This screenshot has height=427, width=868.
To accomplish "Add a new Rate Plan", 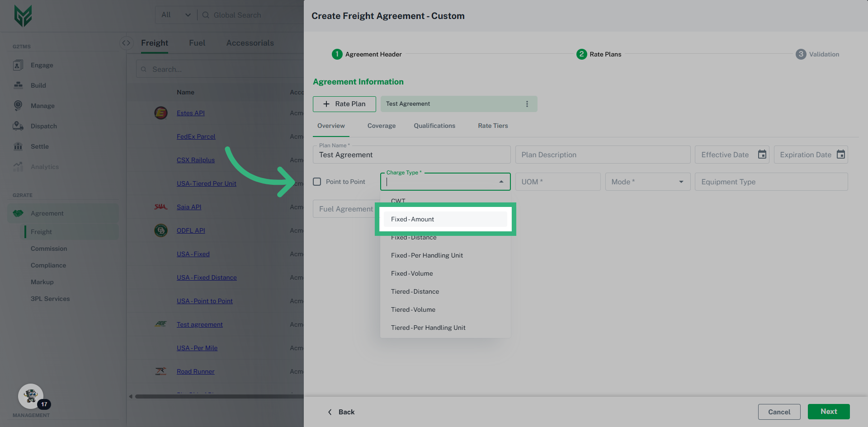I will [344, 104].
